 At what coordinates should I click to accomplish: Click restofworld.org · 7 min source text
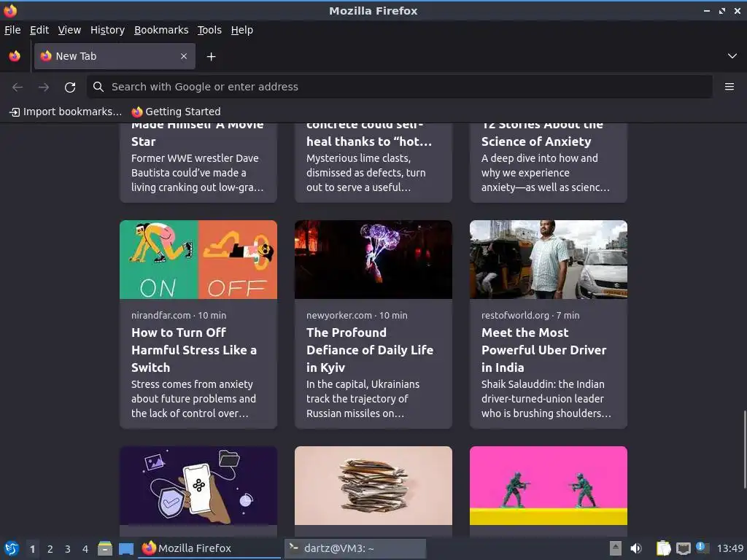(530, 315)
